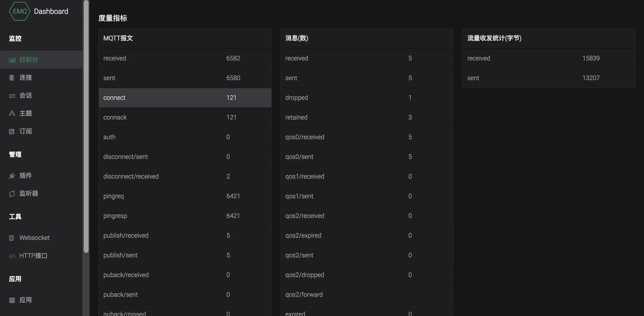Go to the 插件 plugins page
The height and width of the screenshot is (316, 644).
coord(26,175)
